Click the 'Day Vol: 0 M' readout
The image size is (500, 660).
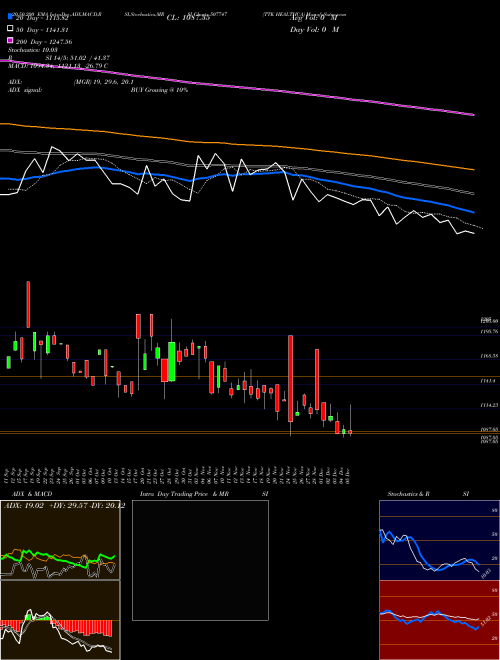(x=314, y=29)
